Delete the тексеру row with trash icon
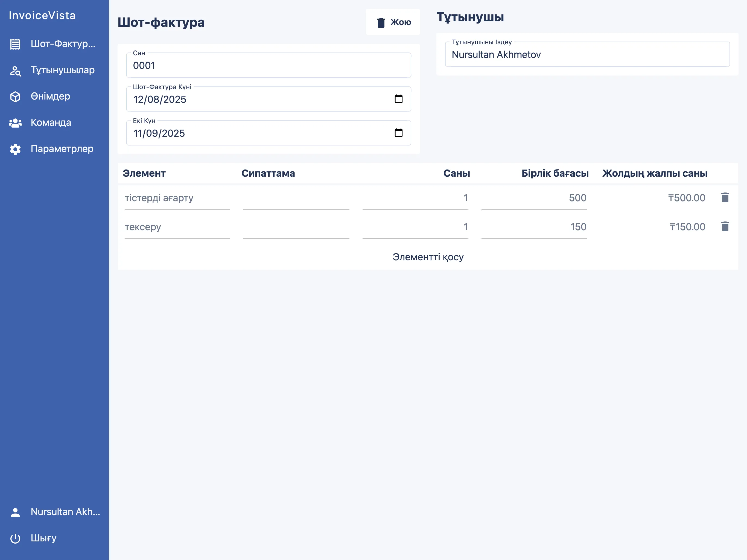Image resolution: width=747 pixels, height=560 pixels. coord(725,227)
